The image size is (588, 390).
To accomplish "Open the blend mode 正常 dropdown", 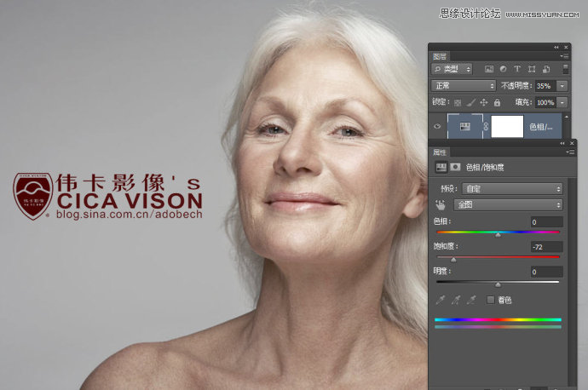I will pyautogui.click(x=464, y=86).
